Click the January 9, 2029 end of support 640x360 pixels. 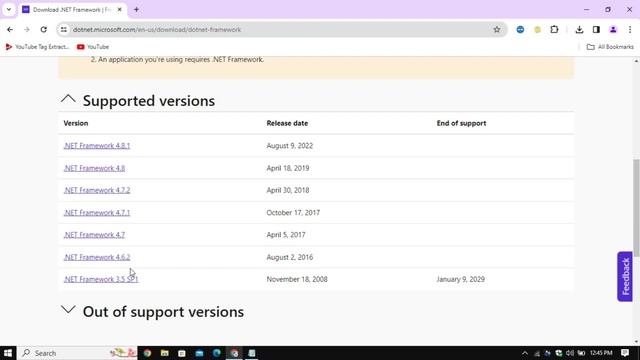point(460,279)
